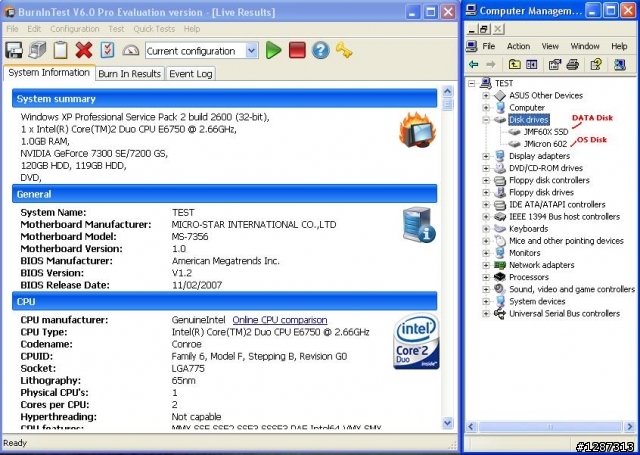The image size is (640, 455).
Task: Click the Scan for hardware changes icon
Action: click(620, 64)
